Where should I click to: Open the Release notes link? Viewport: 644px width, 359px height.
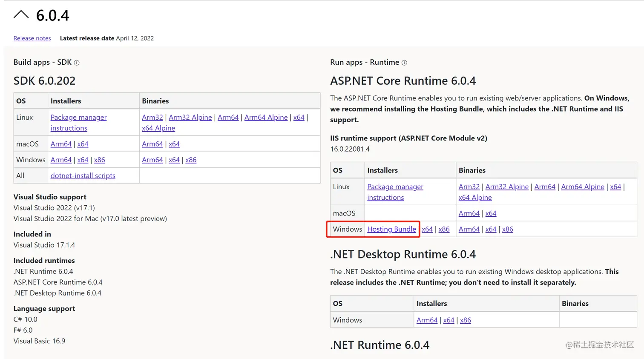(x=32, y=38)
